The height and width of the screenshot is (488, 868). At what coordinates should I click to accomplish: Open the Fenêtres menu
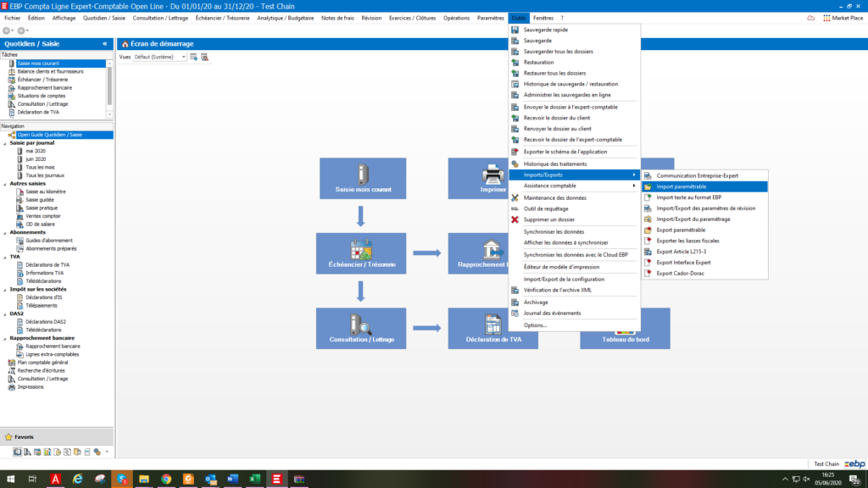tap(543, 18)
